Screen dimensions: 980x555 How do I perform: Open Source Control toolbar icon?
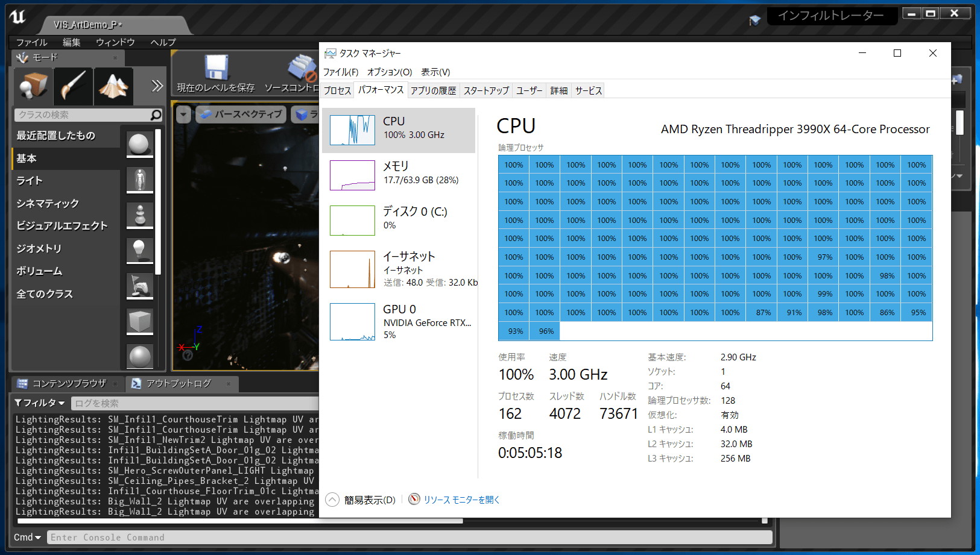click(302, 67)
